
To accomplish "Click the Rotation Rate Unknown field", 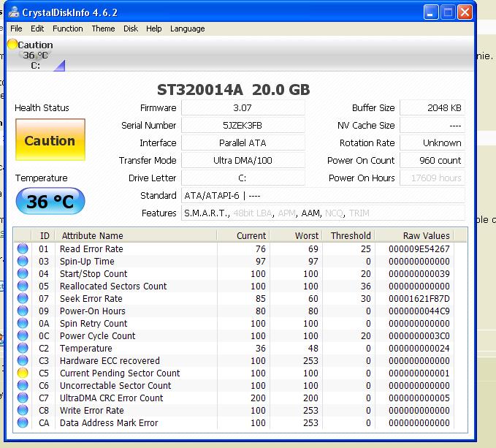I will (x=432, y=143).
